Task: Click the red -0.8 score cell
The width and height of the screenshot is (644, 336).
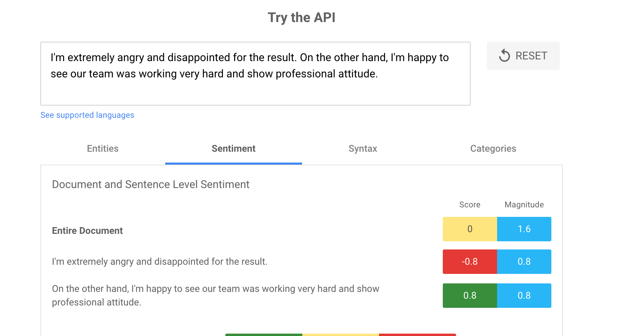Action: click(470, 262)
